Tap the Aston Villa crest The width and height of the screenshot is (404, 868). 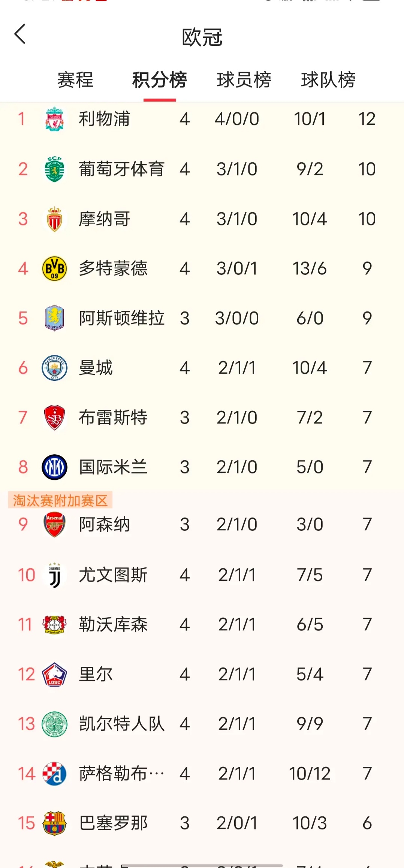(x=54, y=318)
